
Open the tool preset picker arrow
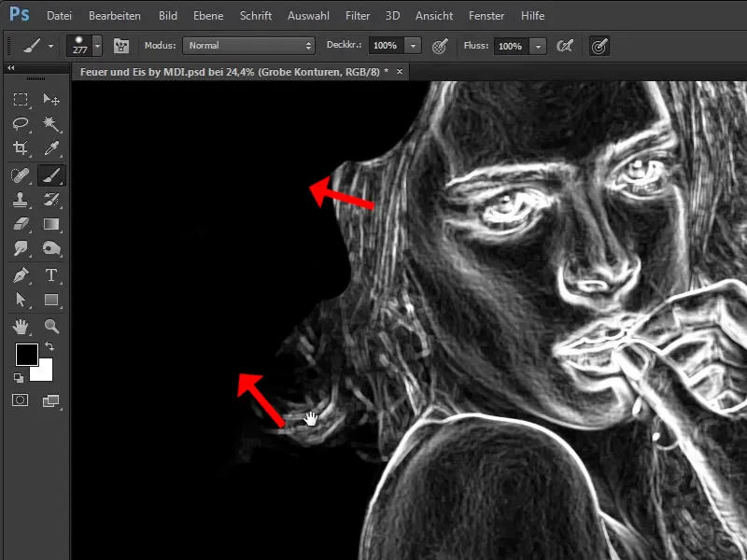[x=50, y=46]
